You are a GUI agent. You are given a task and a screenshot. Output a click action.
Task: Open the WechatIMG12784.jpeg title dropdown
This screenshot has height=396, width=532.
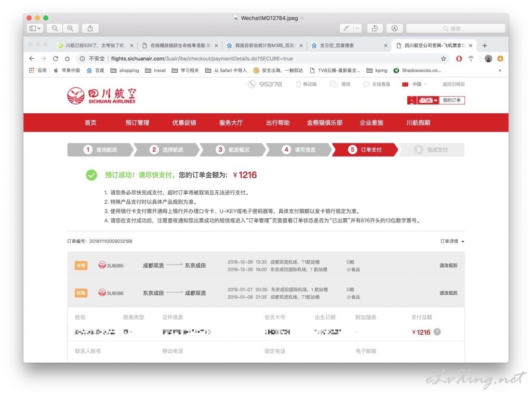pos(302,18)
